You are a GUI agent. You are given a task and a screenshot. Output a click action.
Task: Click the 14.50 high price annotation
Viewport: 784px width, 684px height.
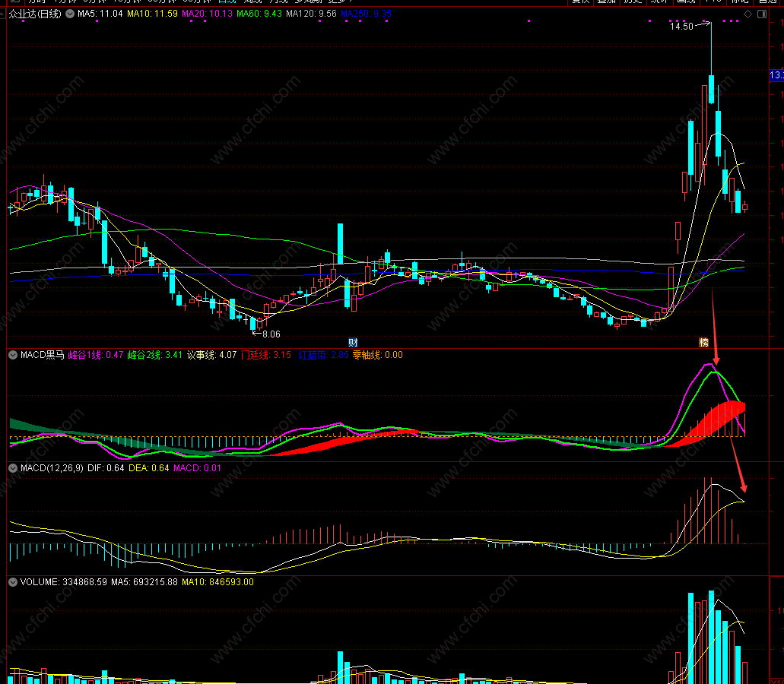point(681,27)
